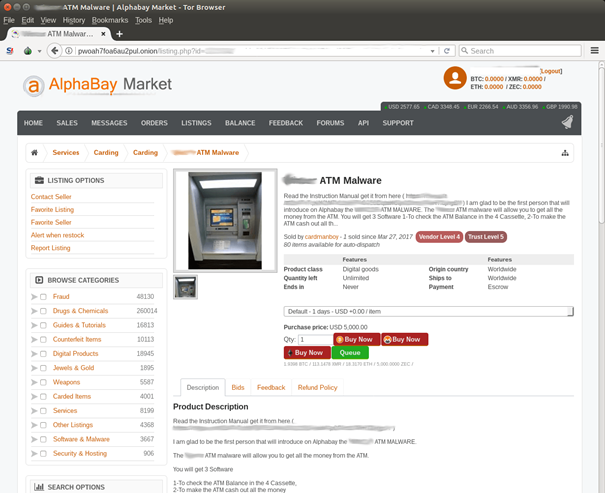Click the Tor onion icon in toolbar

click(x=28, y=50)
